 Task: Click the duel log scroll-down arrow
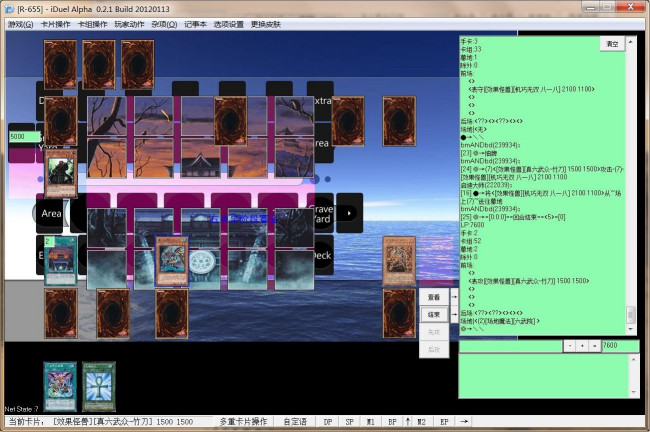[x=631, y=329]
